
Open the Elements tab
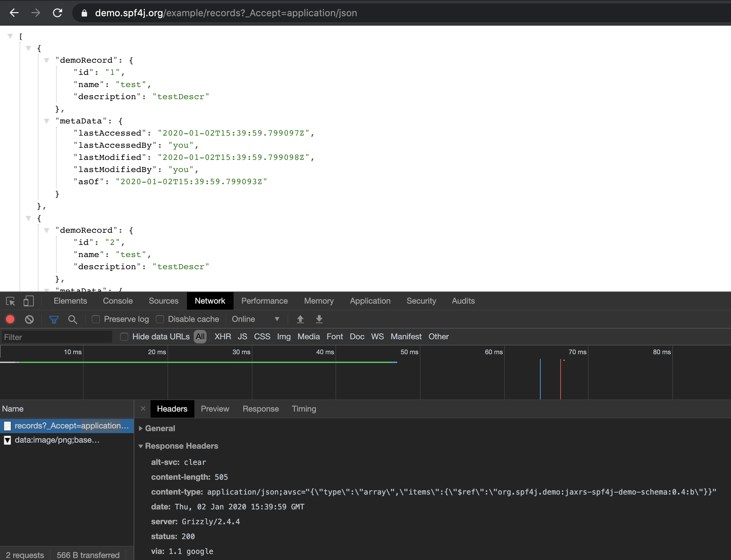[70, 301]
